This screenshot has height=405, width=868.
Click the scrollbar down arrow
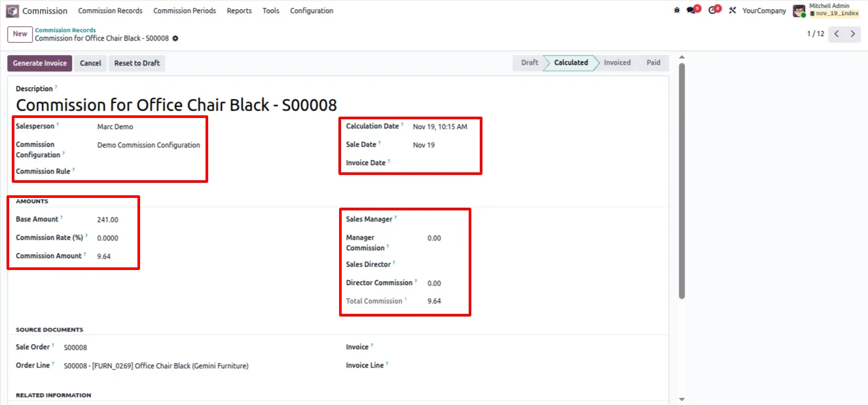coord(681,399)
